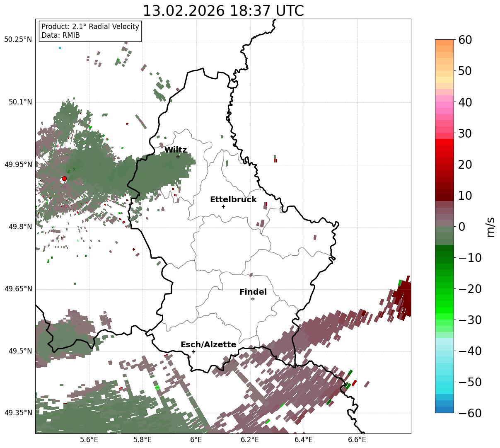Viewport: 500px width, 448px height.
Task: Click the 49.65°N latitude label
Action: [18, 289]
